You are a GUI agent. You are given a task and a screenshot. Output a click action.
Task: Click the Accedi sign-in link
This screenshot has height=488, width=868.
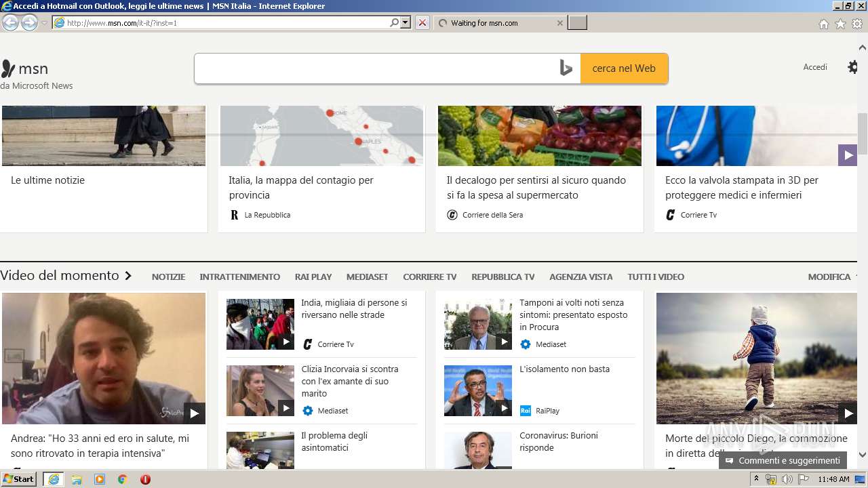point(815,66)
